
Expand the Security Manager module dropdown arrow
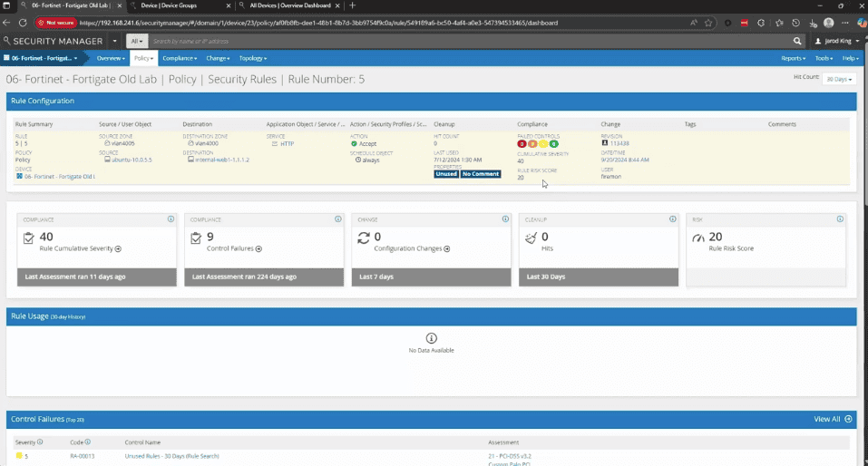click(x=114, y=41)
